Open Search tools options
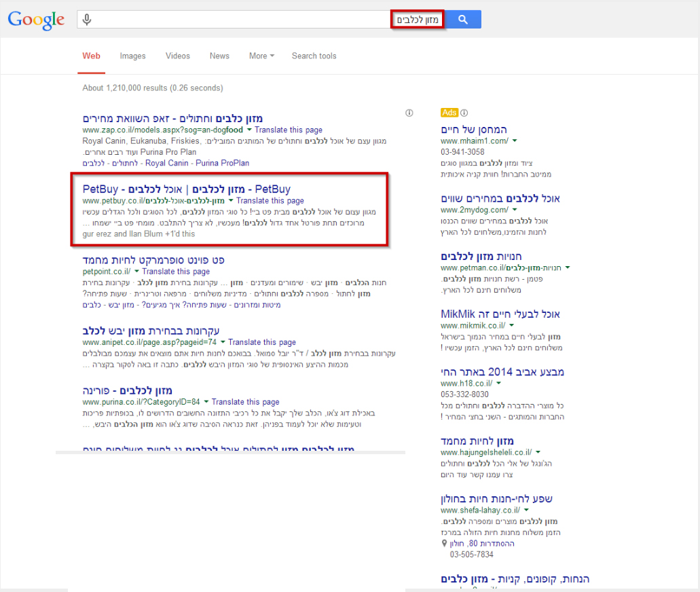Viewport: 700px width, 592px height. coord(314,56)
